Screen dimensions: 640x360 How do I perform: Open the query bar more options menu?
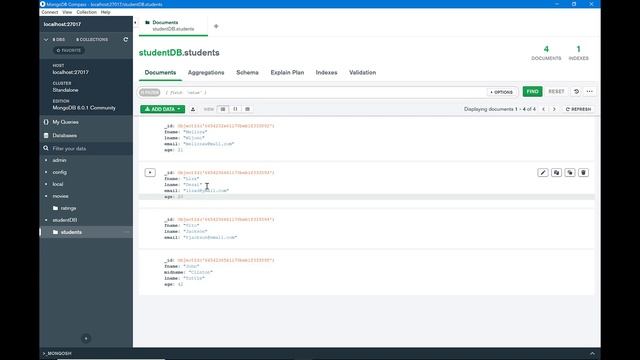click(x=589, y=91)
